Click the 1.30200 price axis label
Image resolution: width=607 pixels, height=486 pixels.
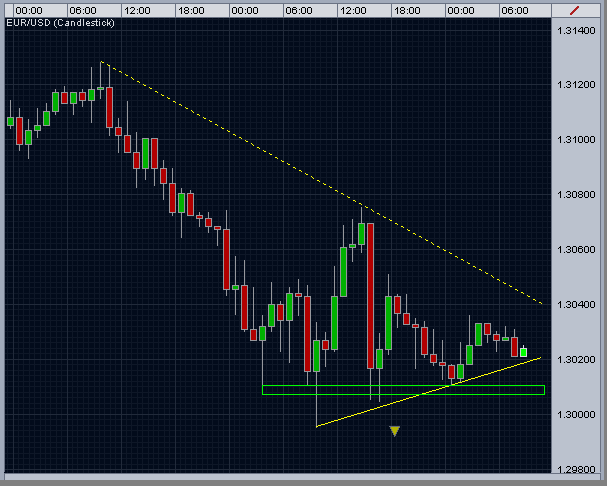pos(576,360)
